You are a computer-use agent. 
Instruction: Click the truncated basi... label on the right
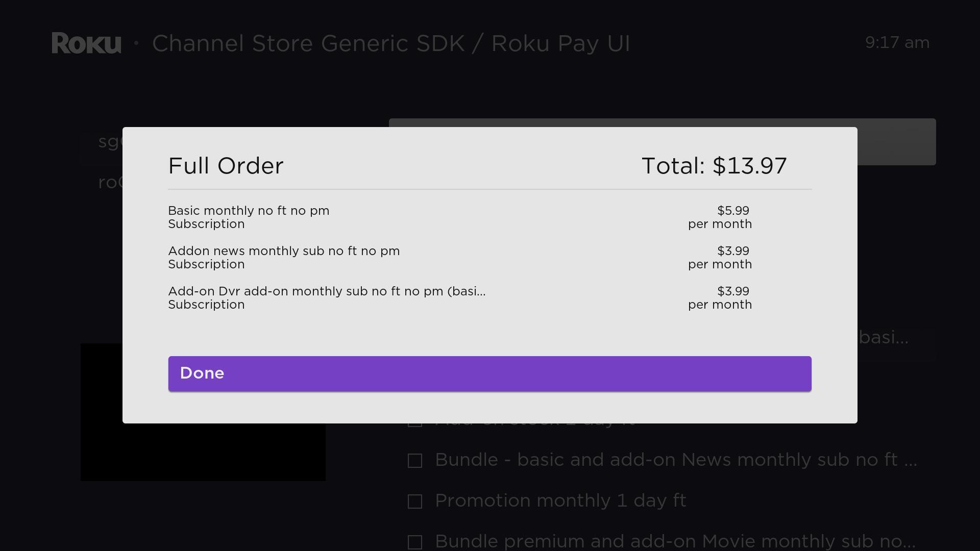tap(883, 337)
